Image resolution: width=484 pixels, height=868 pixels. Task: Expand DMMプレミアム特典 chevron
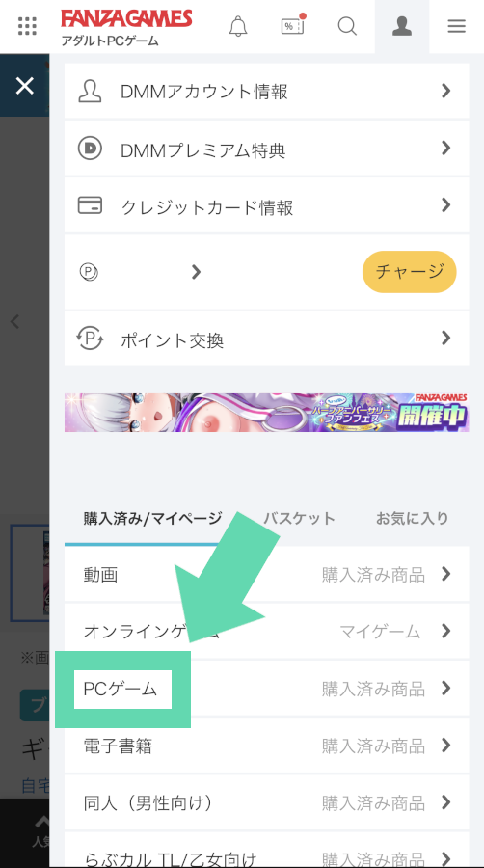coord(445,149)
